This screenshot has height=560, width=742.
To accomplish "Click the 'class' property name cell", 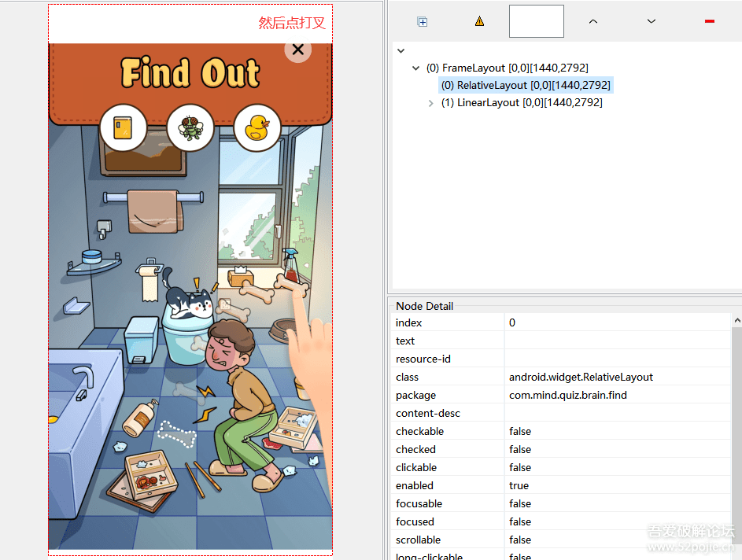I will 447,377.
